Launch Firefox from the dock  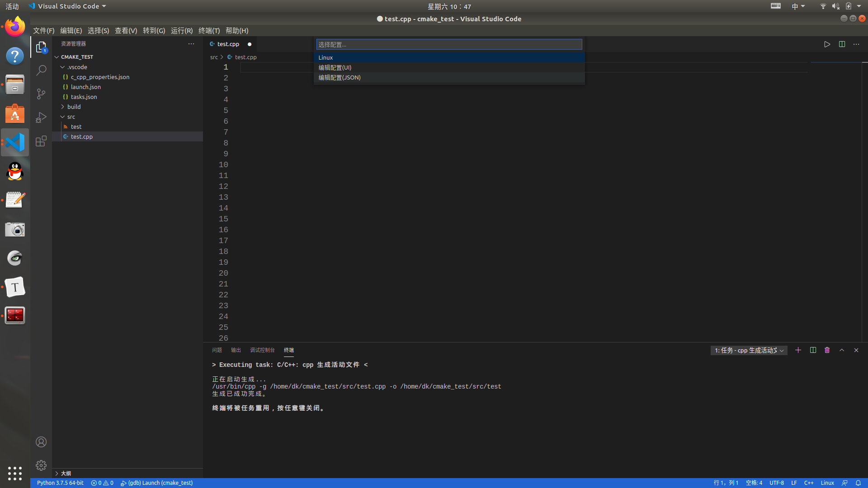[x=15, y=27]
